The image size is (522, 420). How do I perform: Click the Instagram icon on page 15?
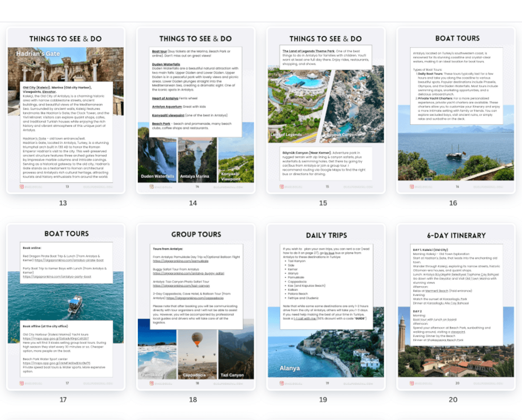282,187
